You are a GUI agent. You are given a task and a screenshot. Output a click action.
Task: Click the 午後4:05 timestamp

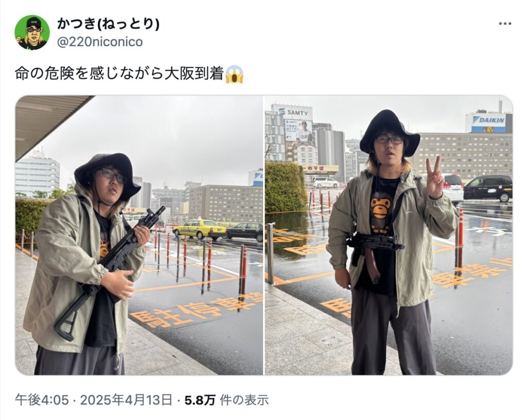[42, 400]
